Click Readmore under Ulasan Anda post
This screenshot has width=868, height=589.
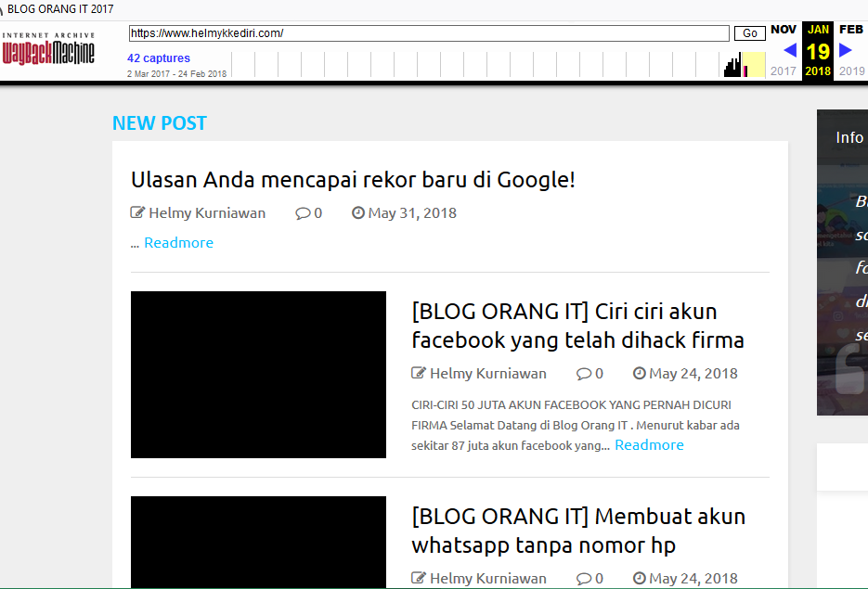click(179, 242)
